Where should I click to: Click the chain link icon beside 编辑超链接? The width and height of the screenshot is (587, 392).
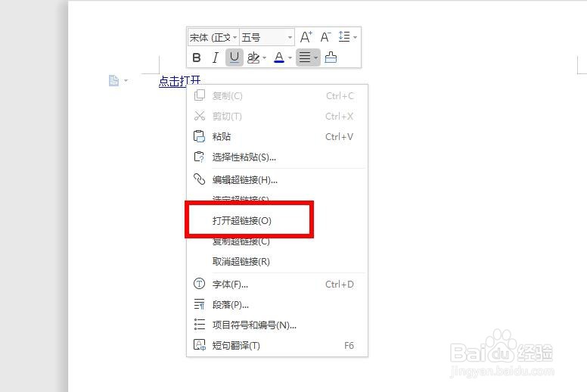[199, 179]
